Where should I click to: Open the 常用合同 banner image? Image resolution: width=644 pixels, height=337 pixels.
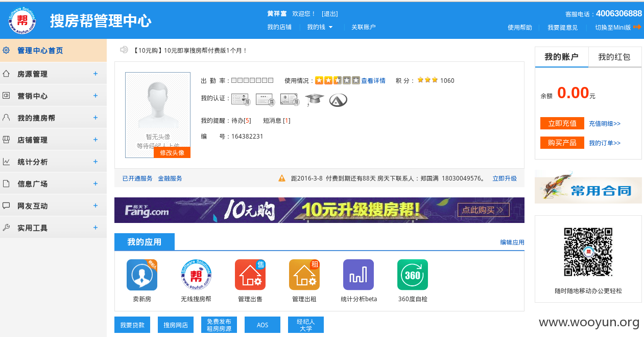coord(588,187)
